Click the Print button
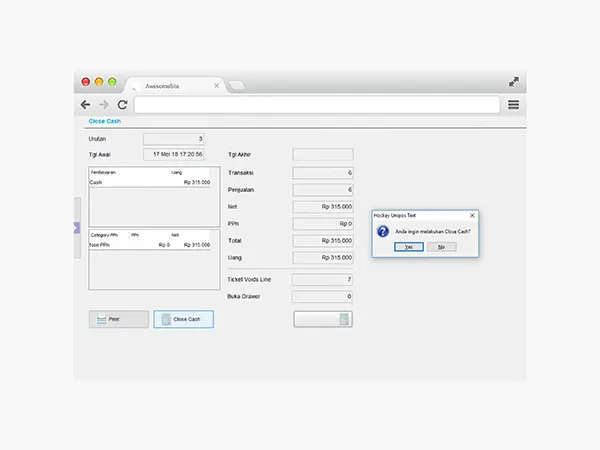 point(118,319)
